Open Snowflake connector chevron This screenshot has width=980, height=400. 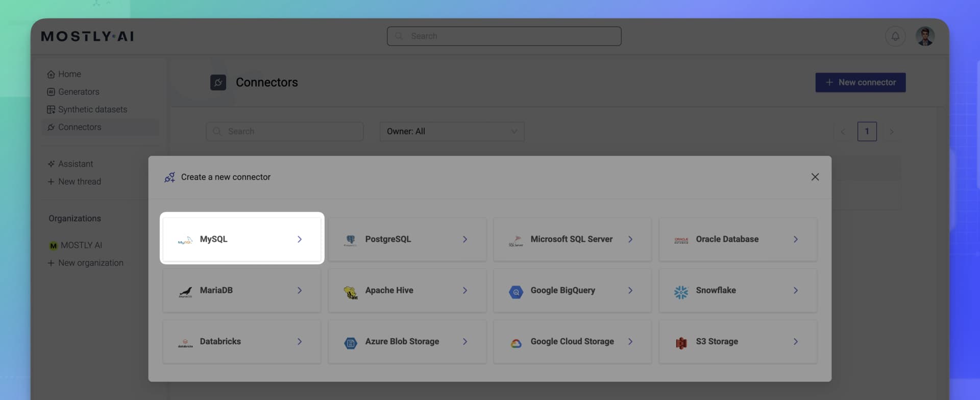[796, 290]
